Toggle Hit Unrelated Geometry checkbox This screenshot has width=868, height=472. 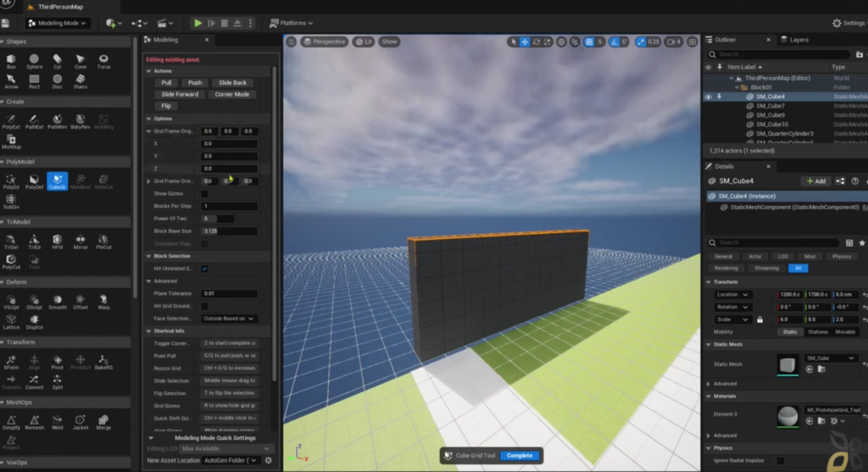pos(204,269)
